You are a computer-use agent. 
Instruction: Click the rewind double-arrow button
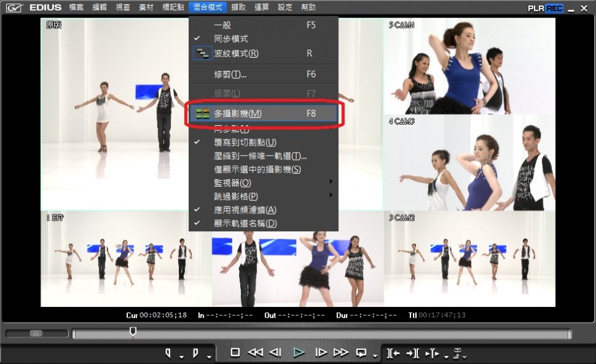pos(255,353)
